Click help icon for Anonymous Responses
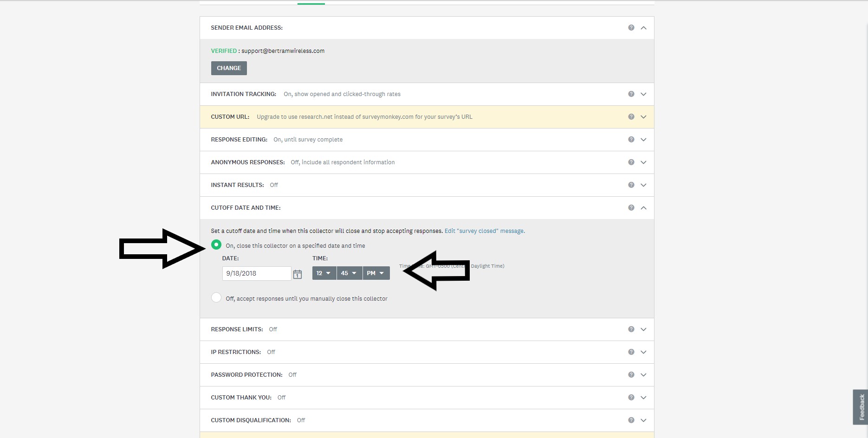Screen dimensions: 868x438 click(x=631, y=162)
